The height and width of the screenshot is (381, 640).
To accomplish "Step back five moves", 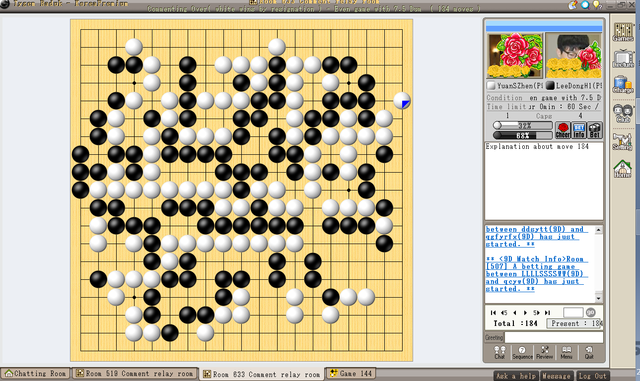I will [504, 313].
